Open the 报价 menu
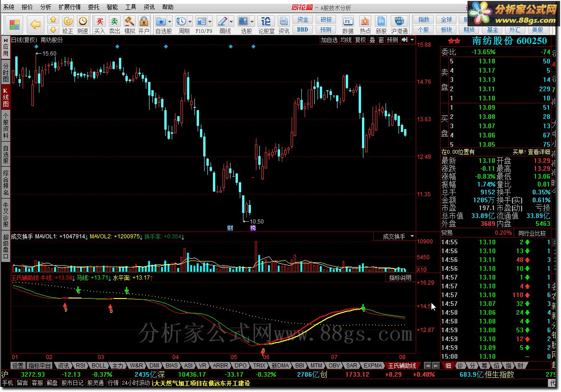561x392 pixels. coord(27,7)
